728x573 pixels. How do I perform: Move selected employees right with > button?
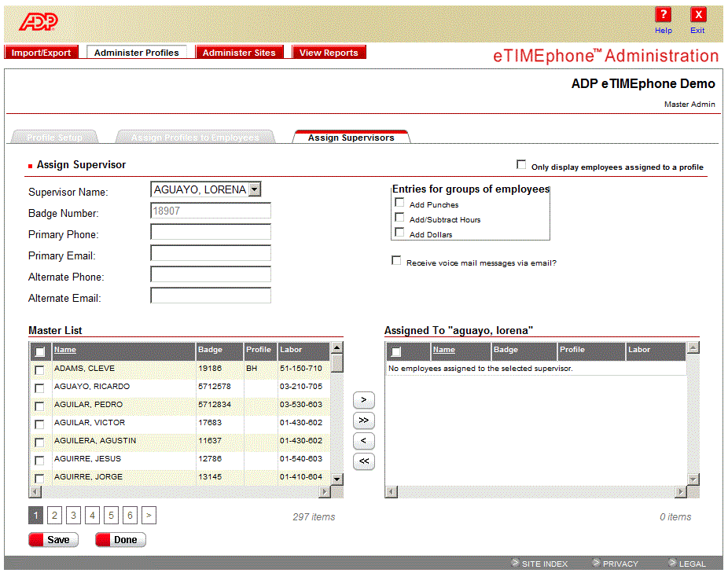[x=364, y=400]
